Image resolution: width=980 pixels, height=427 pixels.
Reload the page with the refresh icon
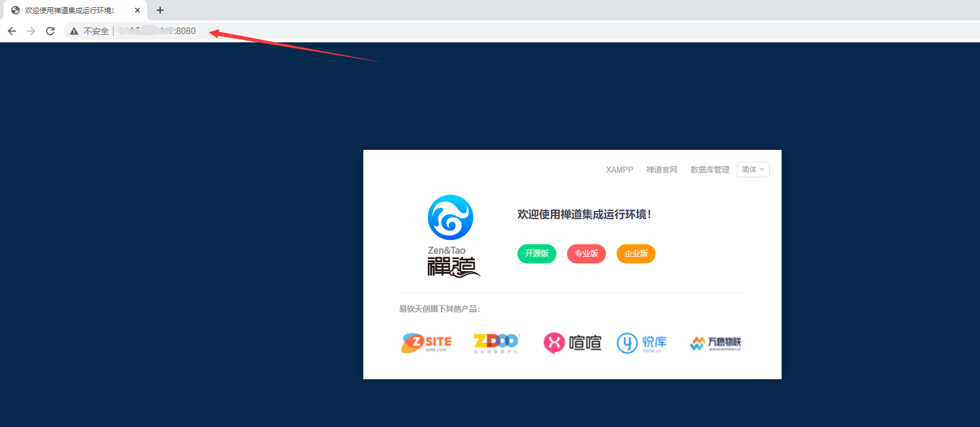tap(50, 31)
